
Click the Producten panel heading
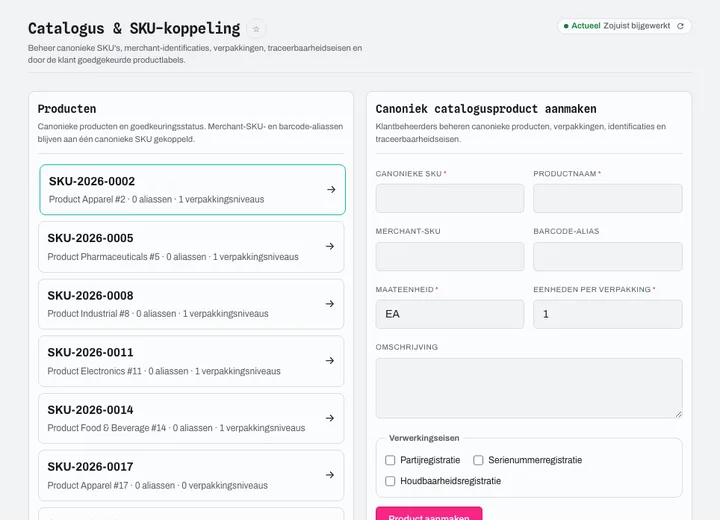67,109
